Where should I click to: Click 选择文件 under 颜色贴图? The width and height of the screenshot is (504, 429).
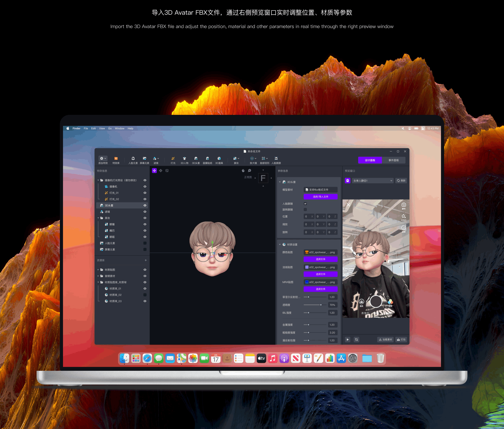321,259
